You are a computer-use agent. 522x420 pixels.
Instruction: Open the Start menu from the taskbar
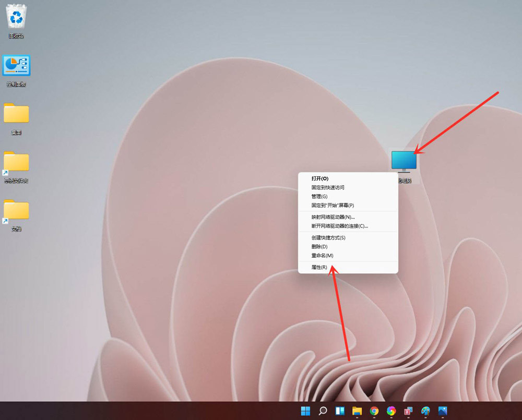coord(306,412)
